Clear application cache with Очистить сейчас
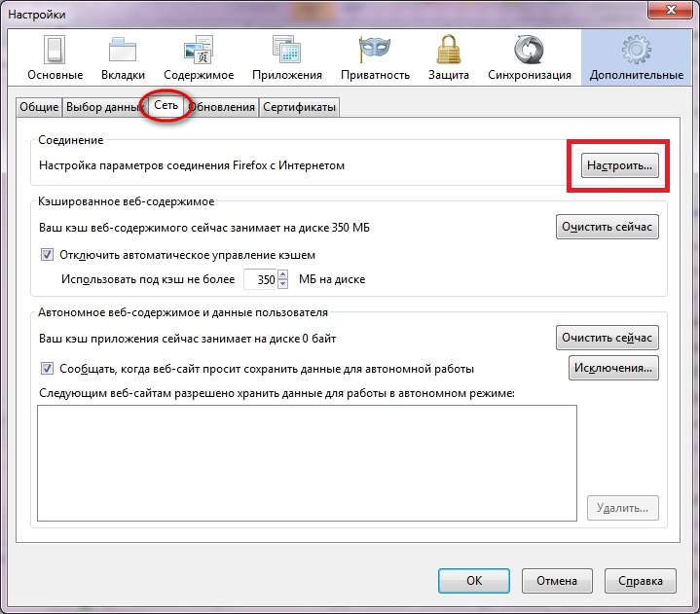The height and width of the screenshot is (614, 700). [608, 338]
